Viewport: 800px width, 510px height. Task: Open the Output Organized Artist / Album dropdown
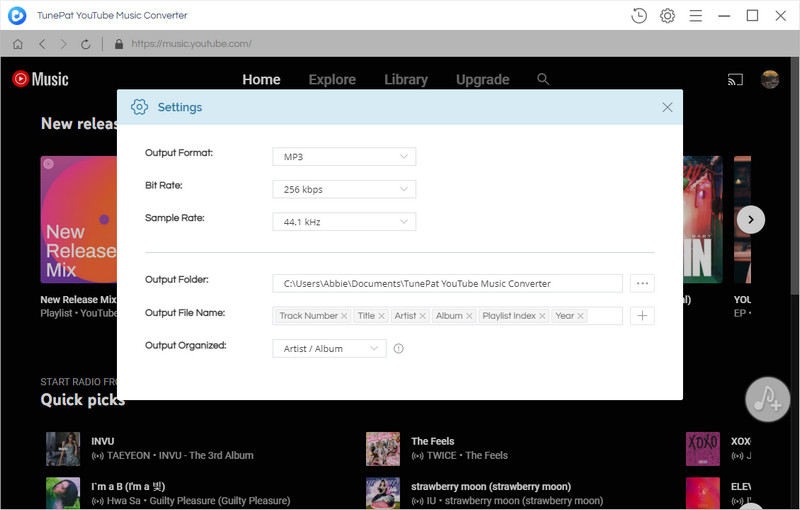(x=330, y=348)
